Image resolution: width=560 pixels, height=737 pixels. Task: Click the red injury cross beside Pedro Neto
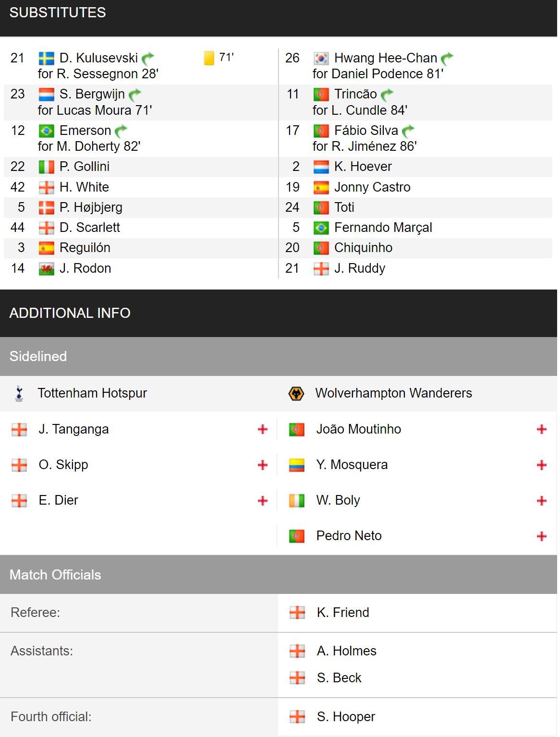click(542, 536)
